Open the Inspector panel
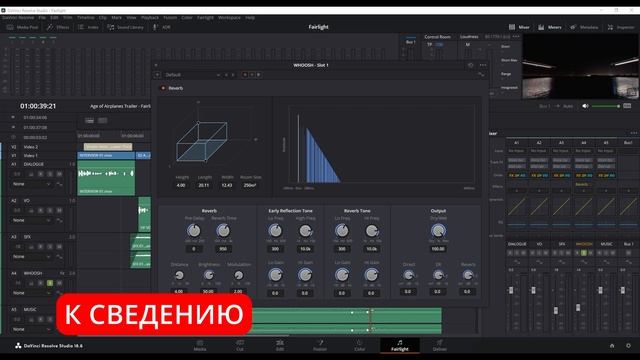This screenshot has height=360, width=640. pyautogui.click(x=621, y=27)
